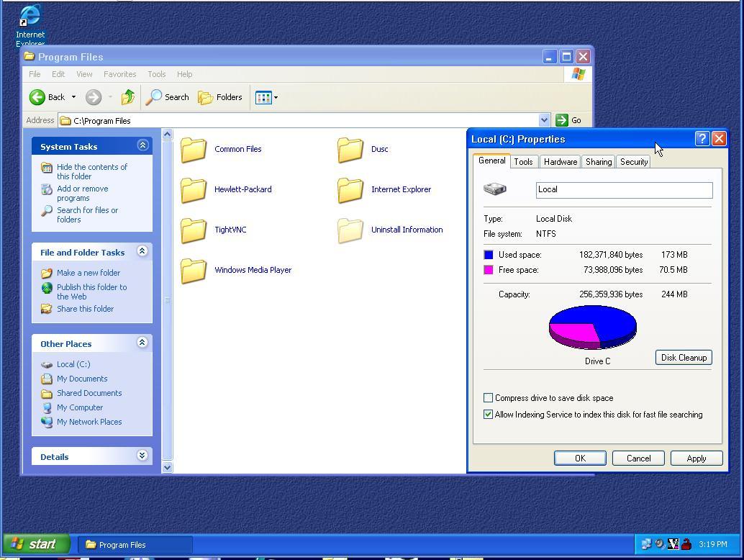Screen dimensions: 744x560
Task: Open Internet Explorer desktop shortcut
Action: click(x=30, y=24)
